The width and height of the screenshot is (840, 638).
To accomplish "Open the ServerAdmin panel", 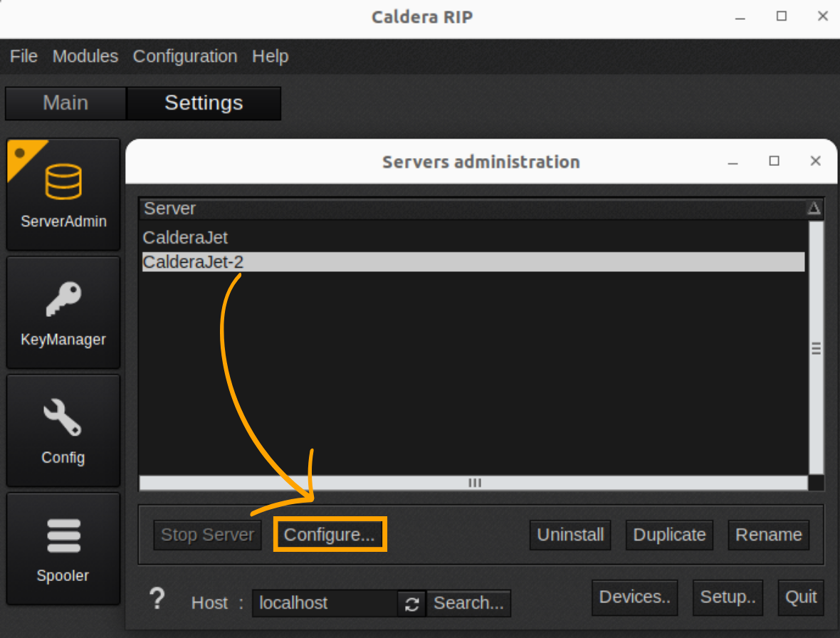I will [63, 194].
